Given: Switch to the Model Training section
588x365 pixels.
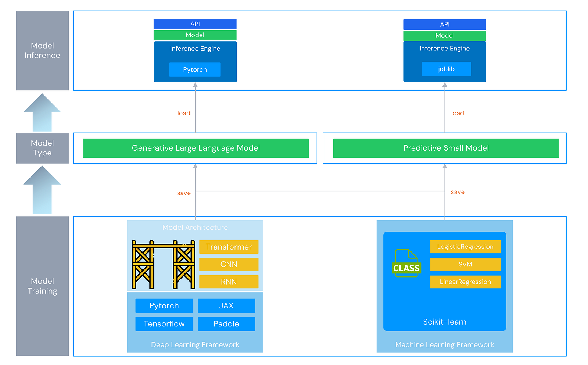Looking at the screenshot, I should pyautogui.click(x=42, y=286).
